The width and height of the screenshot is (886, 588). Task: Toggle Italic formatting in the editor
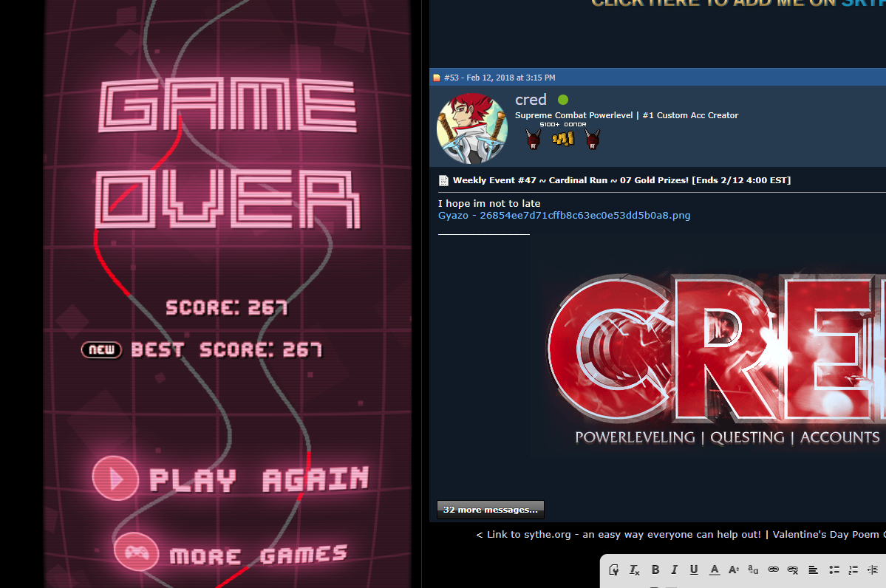(674, 570)
